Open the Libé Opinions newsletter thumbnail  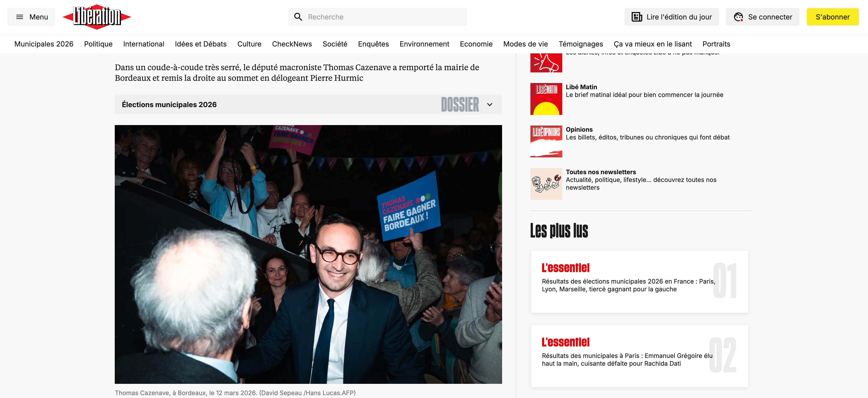(546, 141)
